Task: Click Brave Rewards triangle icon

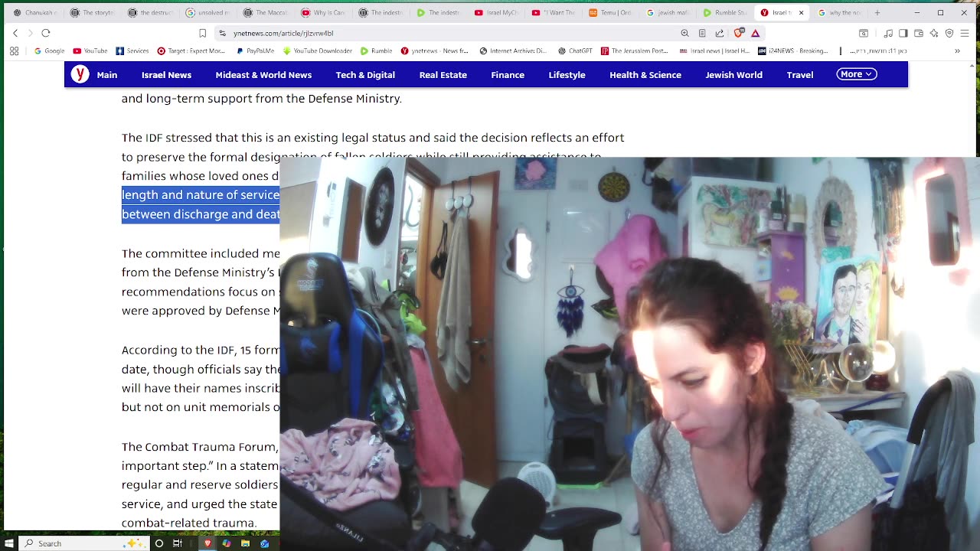Action: 756,33
